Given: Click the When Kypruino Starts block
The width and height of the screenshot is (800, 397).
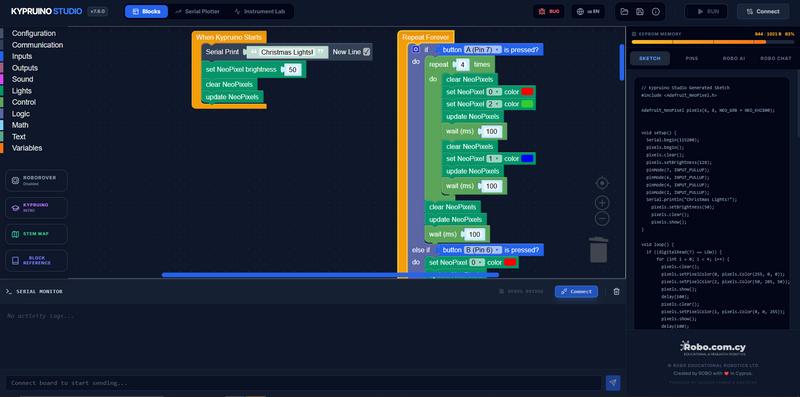Looking at the screenshot, I should 229,37.
